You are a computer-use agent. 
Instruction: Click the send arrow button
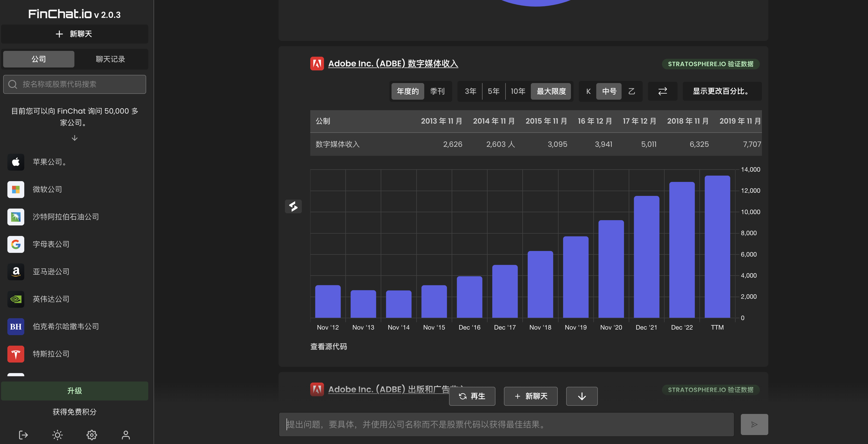(x=754, y=424)
